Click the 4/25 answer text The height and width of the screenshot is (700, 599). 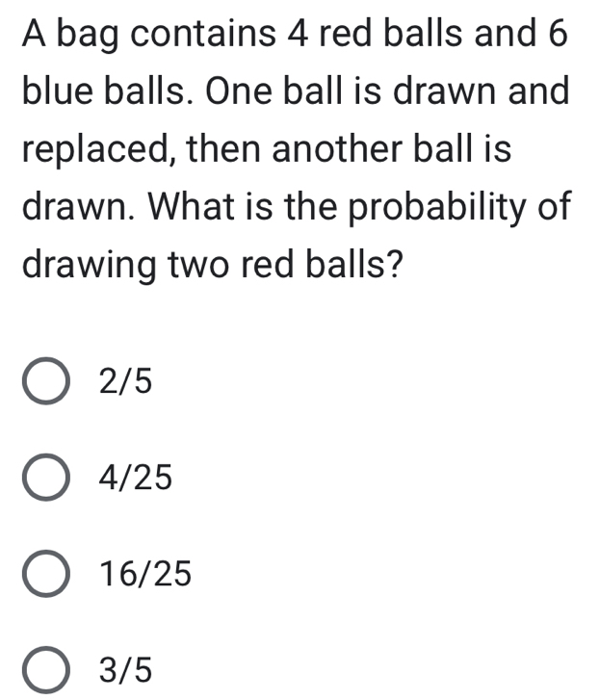136,478
